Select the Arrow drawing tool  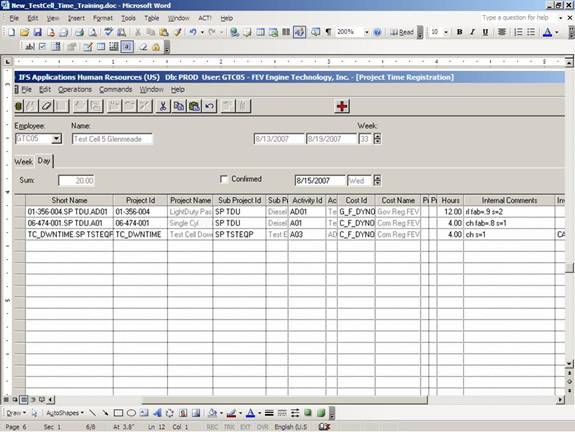click(x=105, y=413)
